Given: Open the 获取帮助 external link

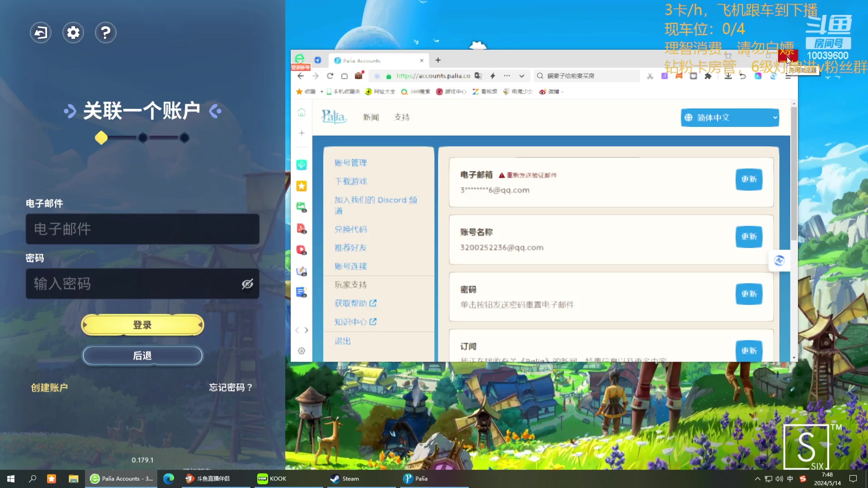Looking at the screenshot, I should point(355,303).
